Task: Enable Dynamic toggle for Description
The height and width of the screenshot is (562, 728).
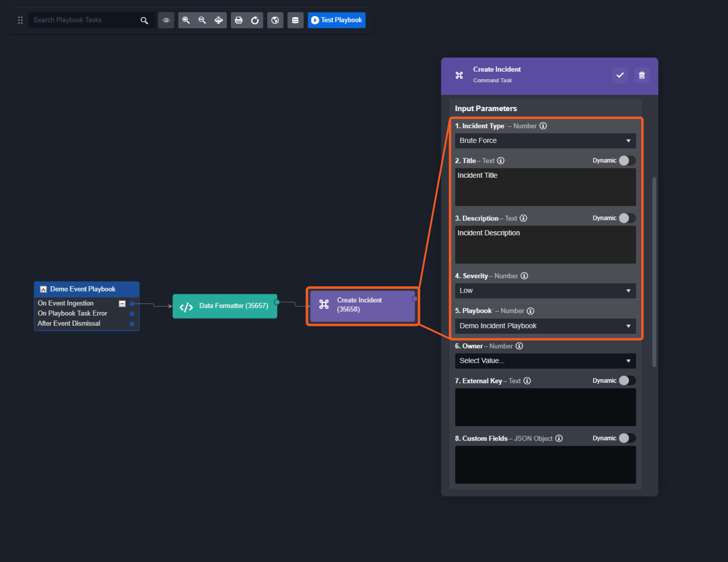Action: point(627,218)
